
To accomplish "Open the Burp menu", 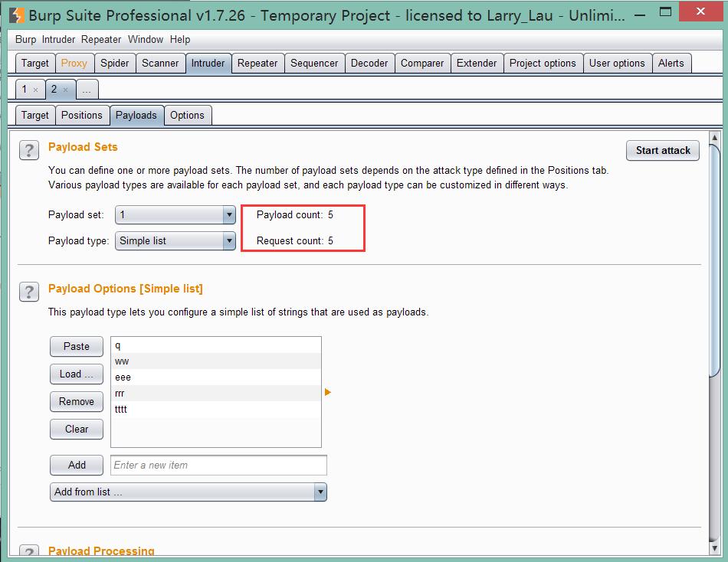I will [x=25, y=40].
